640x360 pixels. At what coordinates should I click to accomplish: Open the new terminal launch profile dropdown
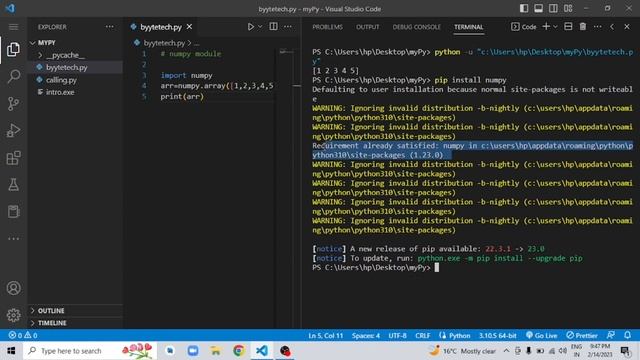click(555, 27)
